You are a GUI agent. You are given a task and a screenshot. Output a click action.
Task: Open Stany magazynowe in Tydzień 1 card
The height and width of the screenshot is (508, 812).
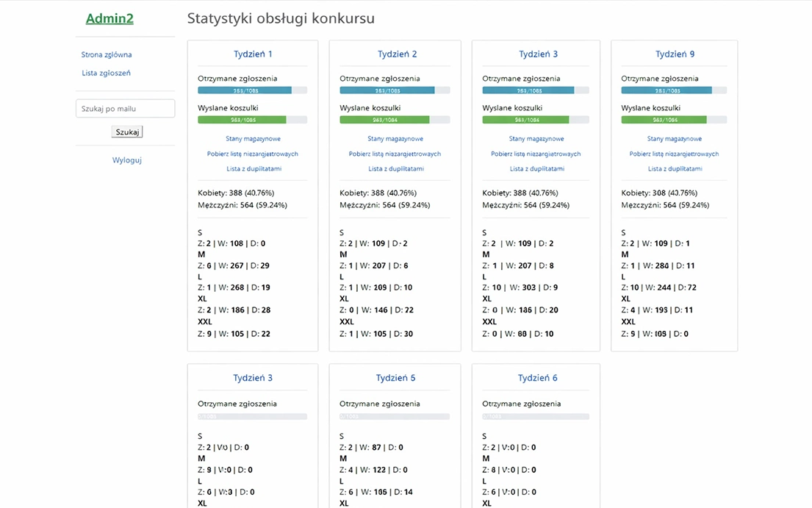(x=253, y=139)
